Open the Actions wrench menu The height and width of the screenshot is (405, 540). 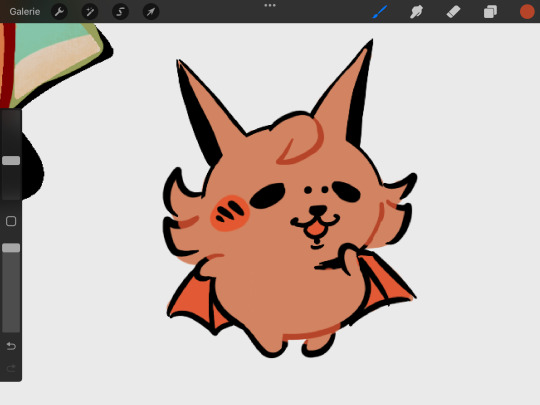59,12
